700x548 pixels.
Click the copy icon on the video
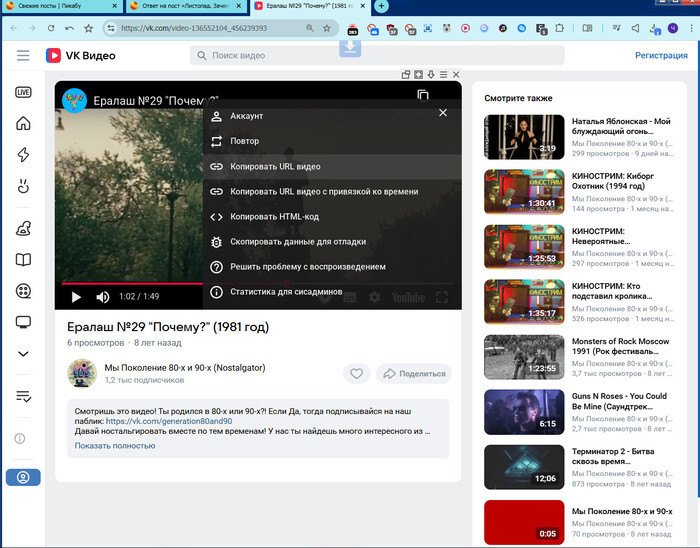423,96
